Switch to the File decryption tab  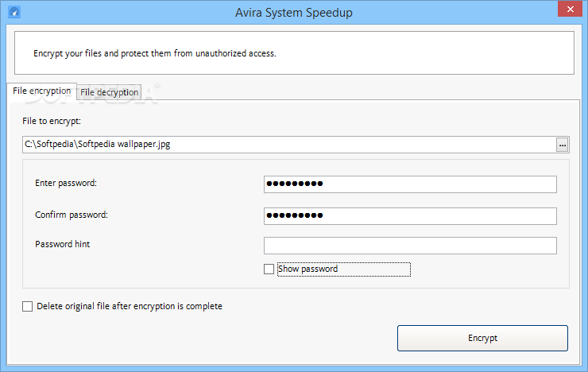point(109,92)
